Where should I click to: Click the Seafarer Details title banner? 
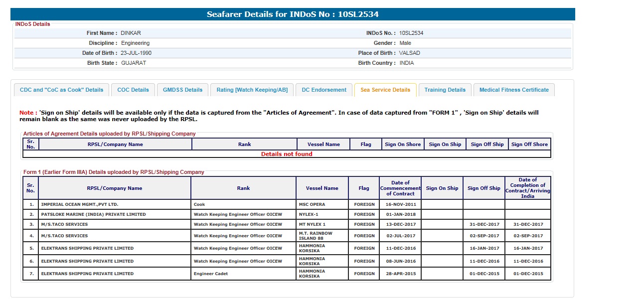[293, 14]
